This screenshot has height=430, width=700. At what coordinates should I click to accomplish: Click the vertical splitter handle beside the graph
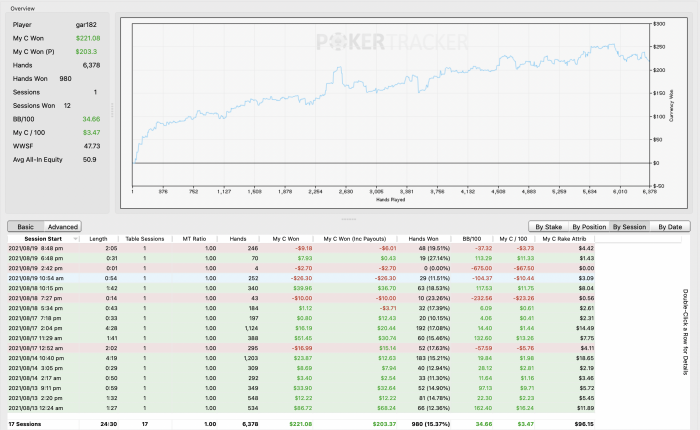[112, 110]
